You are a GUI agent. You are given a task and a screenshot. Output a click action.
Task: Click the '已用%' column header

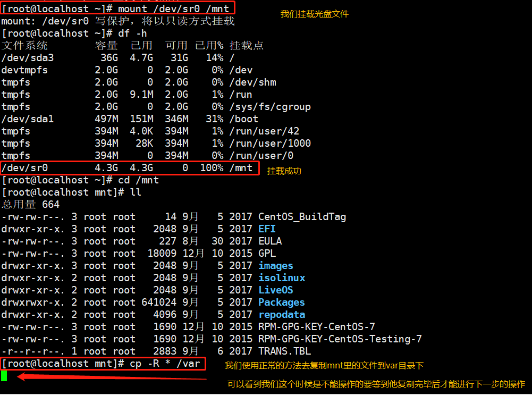(209, 46)
